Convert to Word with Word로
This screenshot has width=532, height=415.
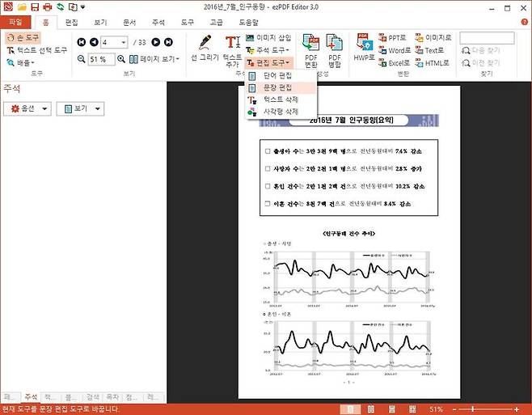[395, 50]
